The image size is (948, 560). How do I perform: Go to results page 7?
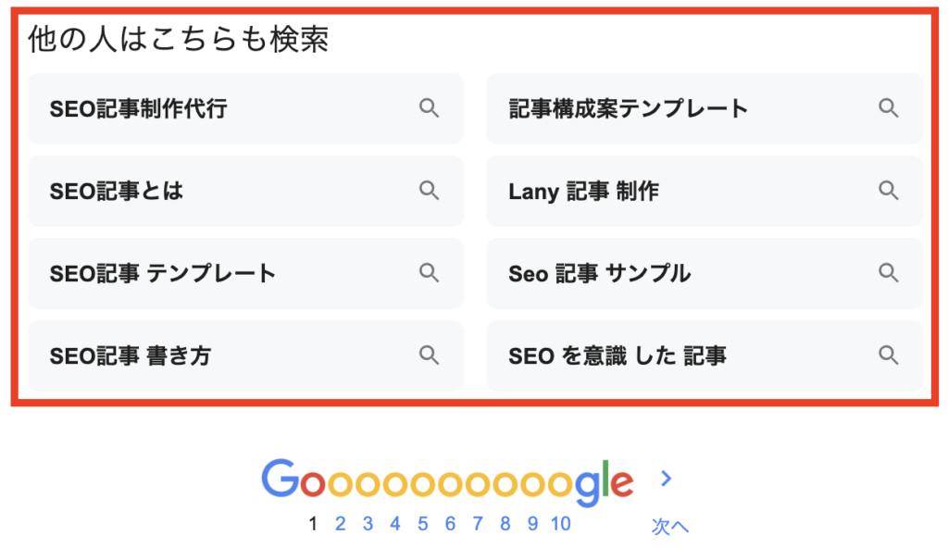(x=478, y=525)
